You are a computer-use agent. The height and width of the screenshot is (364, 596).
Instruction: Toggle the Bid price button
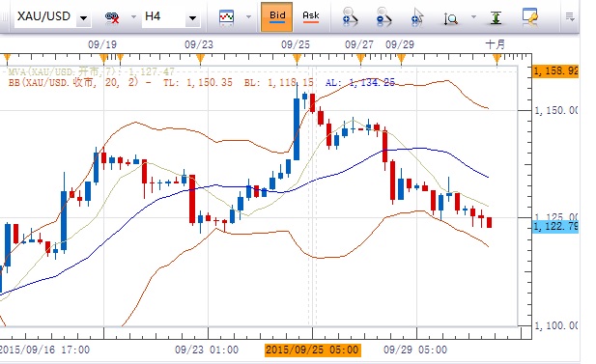click(x=276, y=16)
